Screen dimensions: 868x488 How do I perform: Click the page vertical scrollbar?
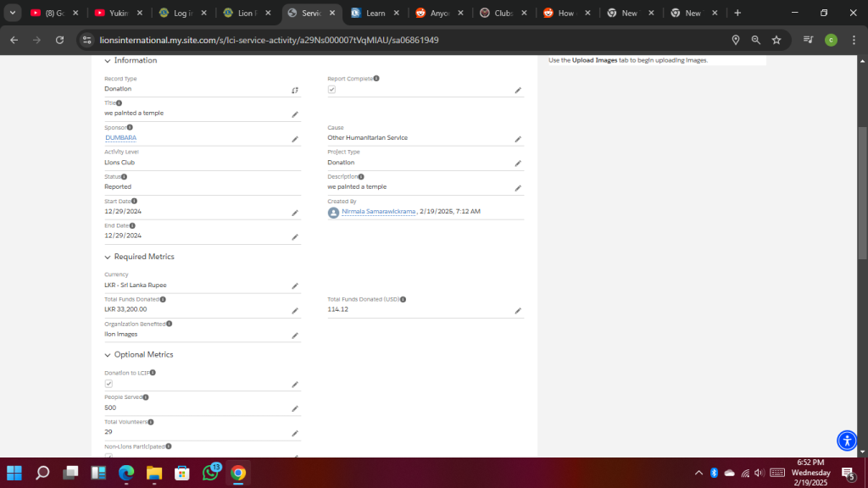862,192
